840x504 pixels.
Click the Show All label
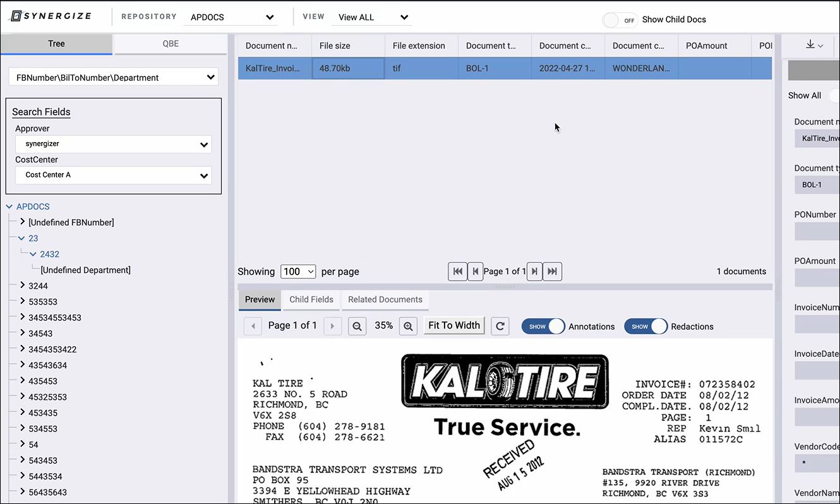[805, 95]
